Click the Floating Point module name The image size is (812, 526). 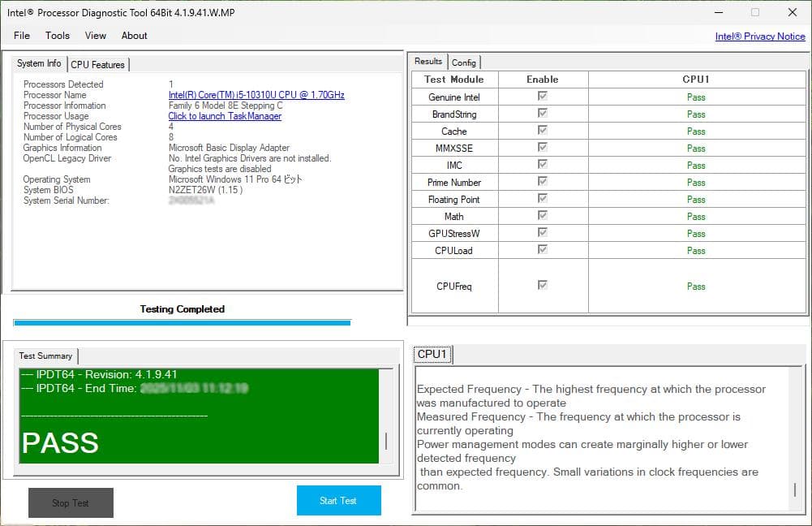coord(454,200)
